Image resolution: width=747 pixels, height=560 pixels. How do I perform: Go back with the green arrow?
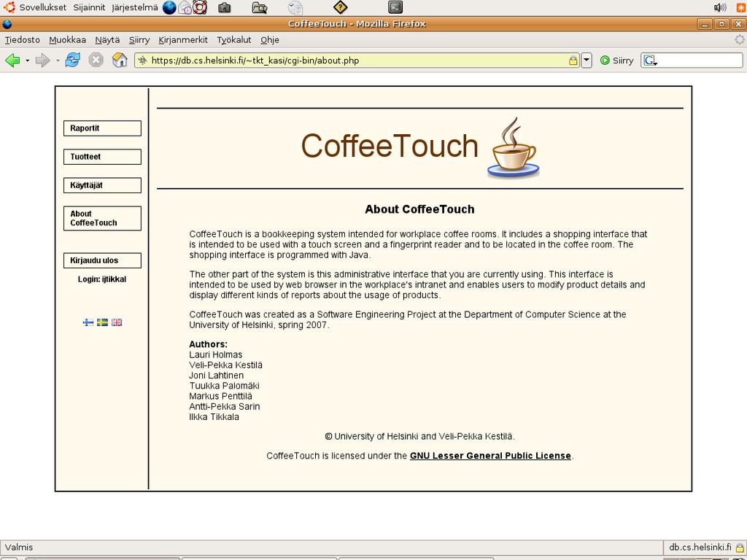pos(12,61)
